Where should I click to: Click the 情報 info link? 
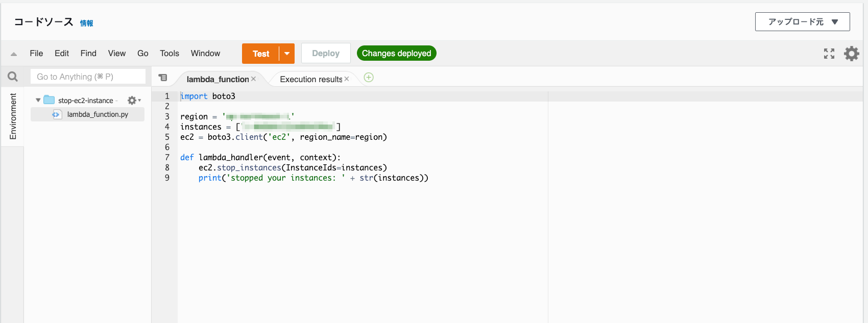86,23
